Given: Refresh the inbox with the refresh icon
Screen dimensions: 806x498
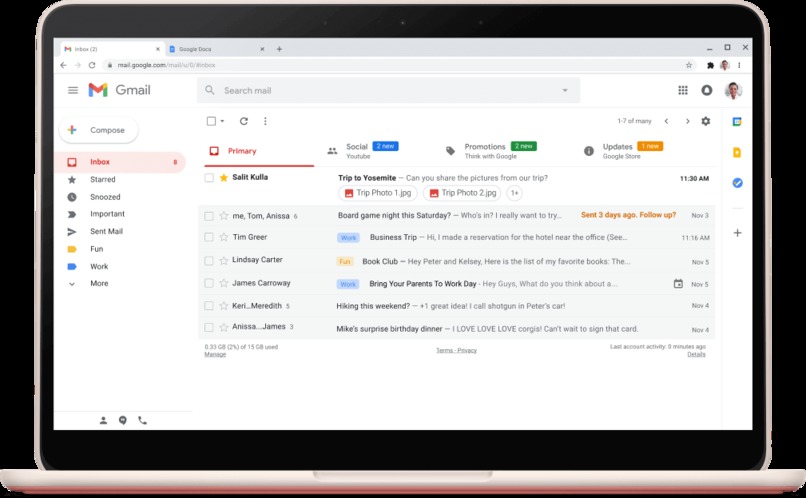Looking at the screenshot, I should click(x=244, y=121).
